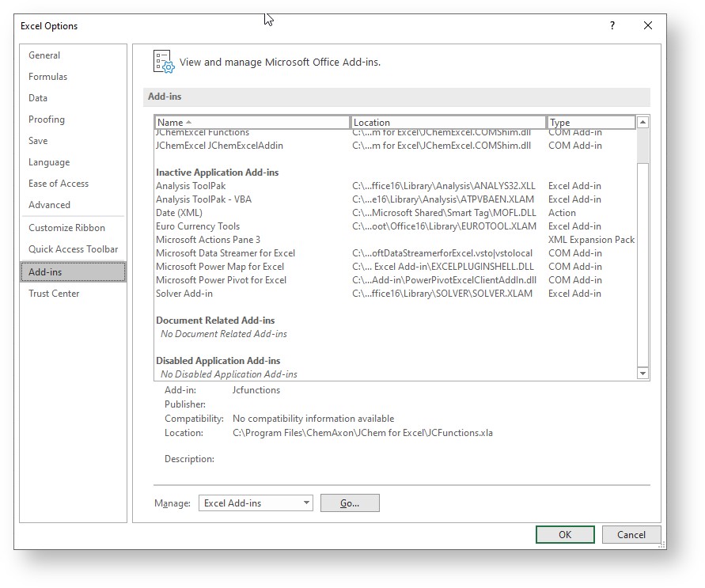Select the Trust Center category
705x588 pixels.
(54, 294)
